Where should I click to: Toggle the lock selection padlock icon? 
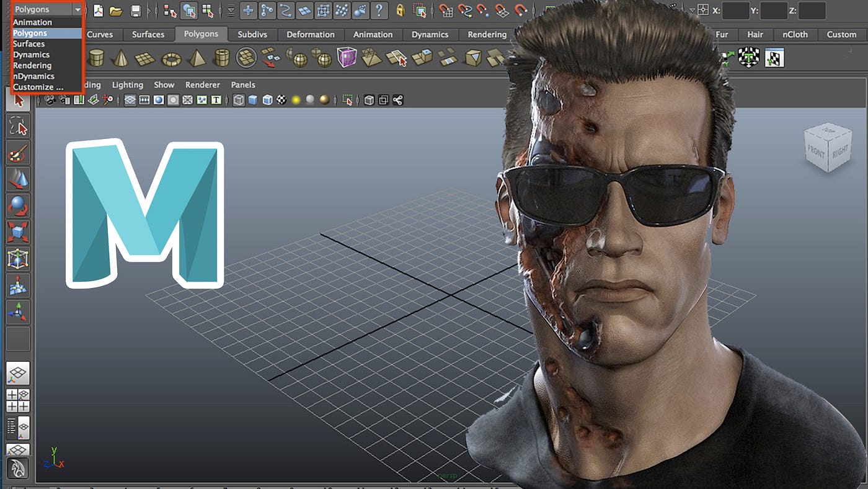(401, 11)
